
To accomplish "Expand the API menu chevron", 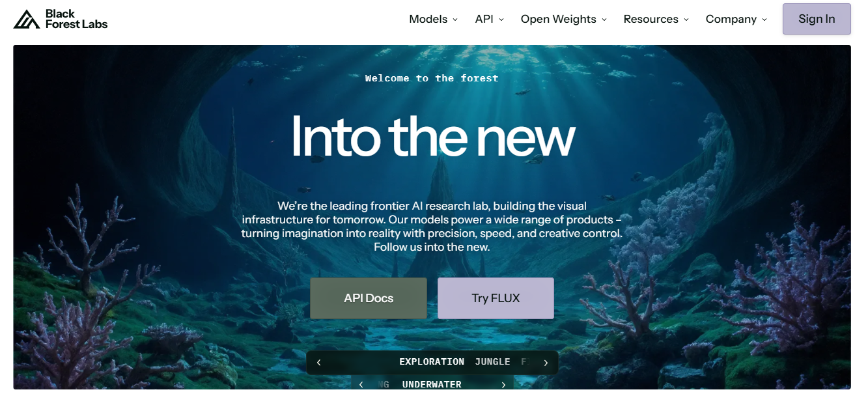I will 501,20.
